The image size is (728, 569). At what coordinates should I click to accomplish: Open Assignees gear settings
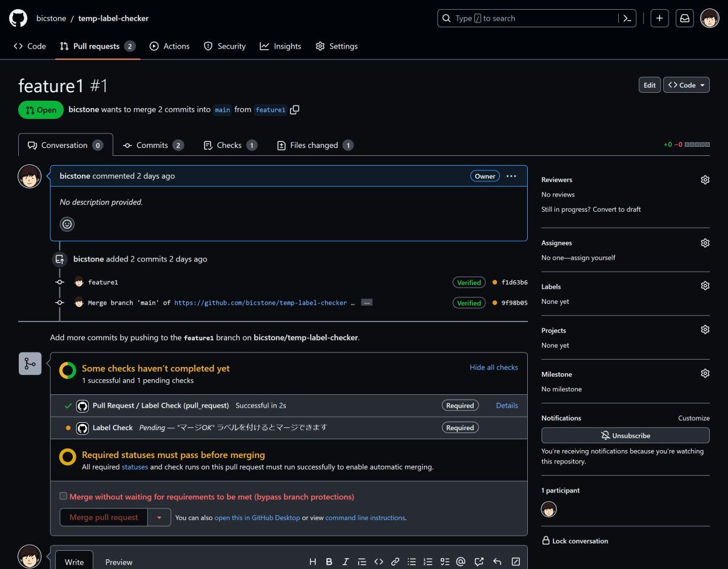pos(705,243)
